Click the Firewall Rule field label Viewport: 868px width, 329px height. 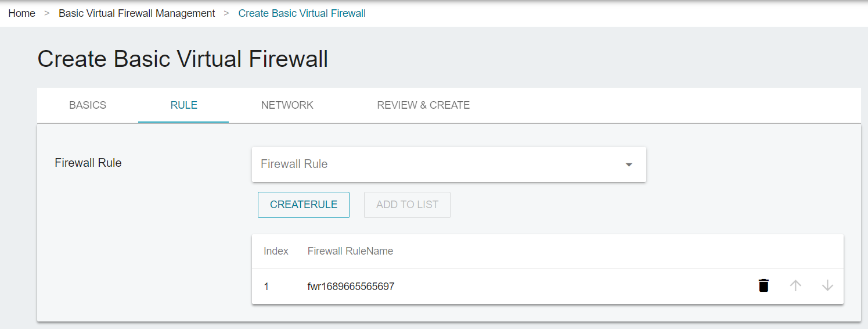coord(88,163)
